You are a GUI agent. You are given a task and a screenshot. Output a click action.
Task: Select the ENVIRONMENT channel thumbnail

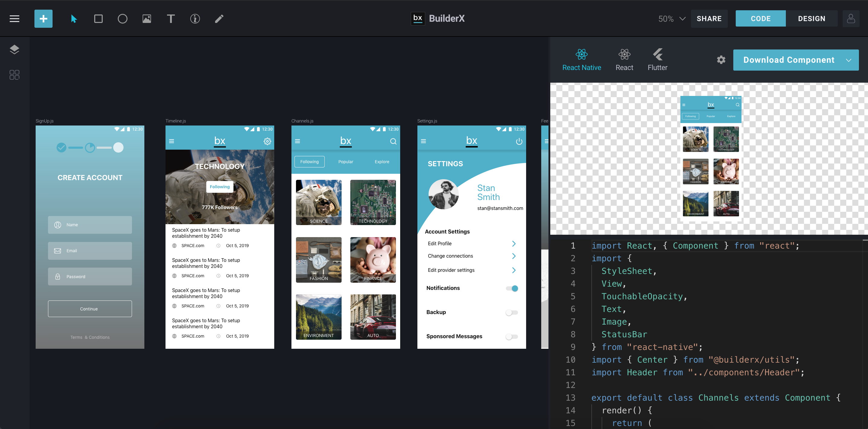point(318,317)
